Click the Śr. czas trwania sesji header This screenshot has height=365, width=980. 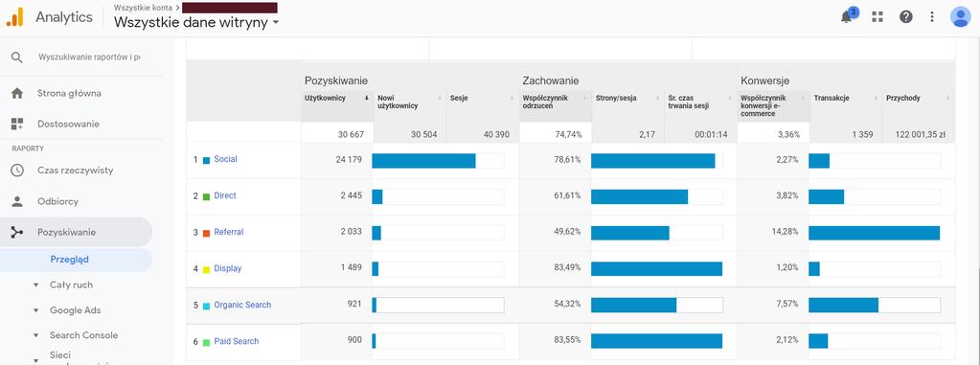click(700, 106)
